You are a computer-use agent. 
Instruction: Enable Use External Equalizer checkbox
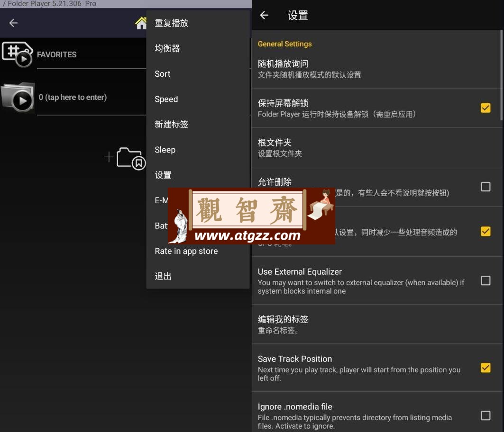[x=486, y=281]
